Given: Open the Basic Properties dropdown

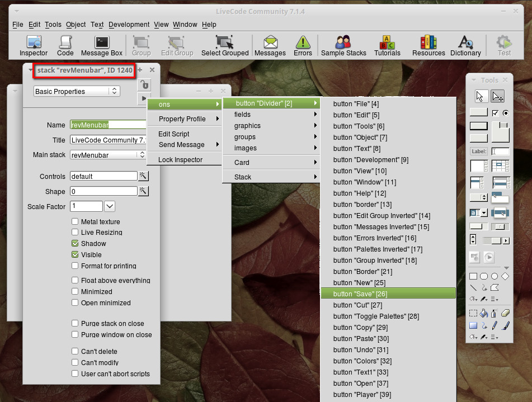Looking at the screenshot, I should pyautogui.click(x=77, y=91).
